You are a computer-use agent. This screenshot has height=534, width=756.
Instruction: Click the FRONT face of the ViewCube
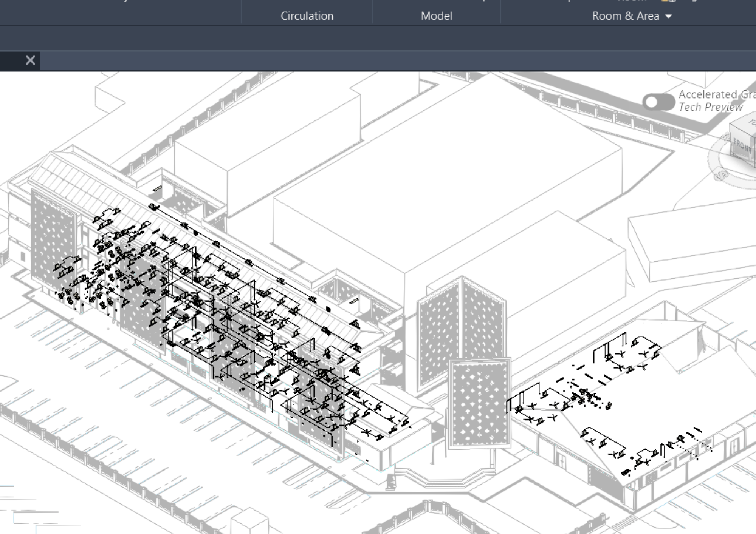click(742, 145)
